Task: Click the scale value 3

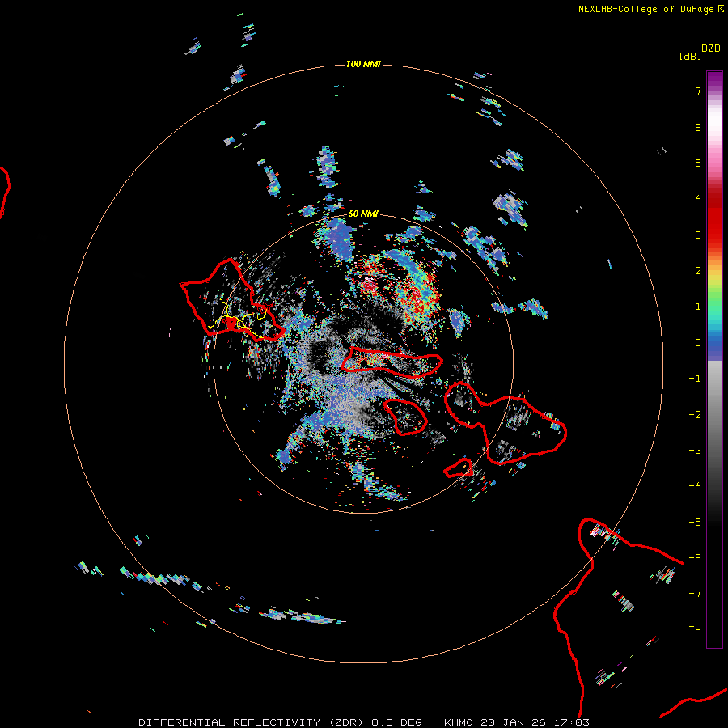Action: [698, 235]
